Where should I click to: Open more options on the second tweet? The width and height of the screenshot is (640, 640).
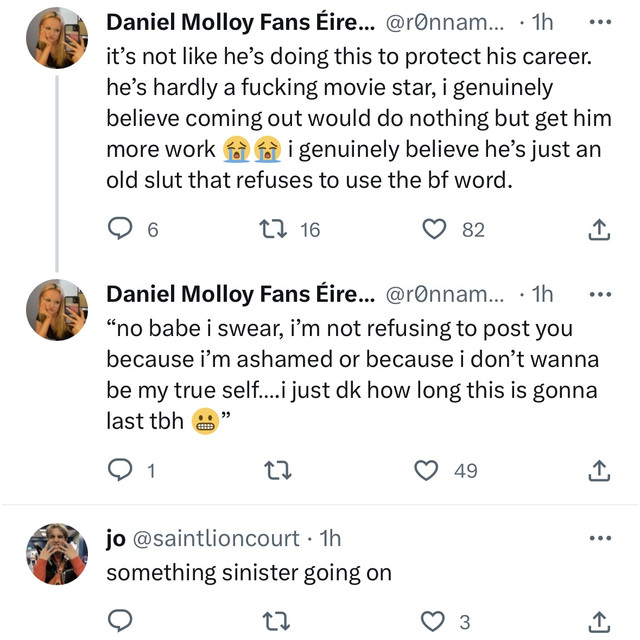coord(600,294)
